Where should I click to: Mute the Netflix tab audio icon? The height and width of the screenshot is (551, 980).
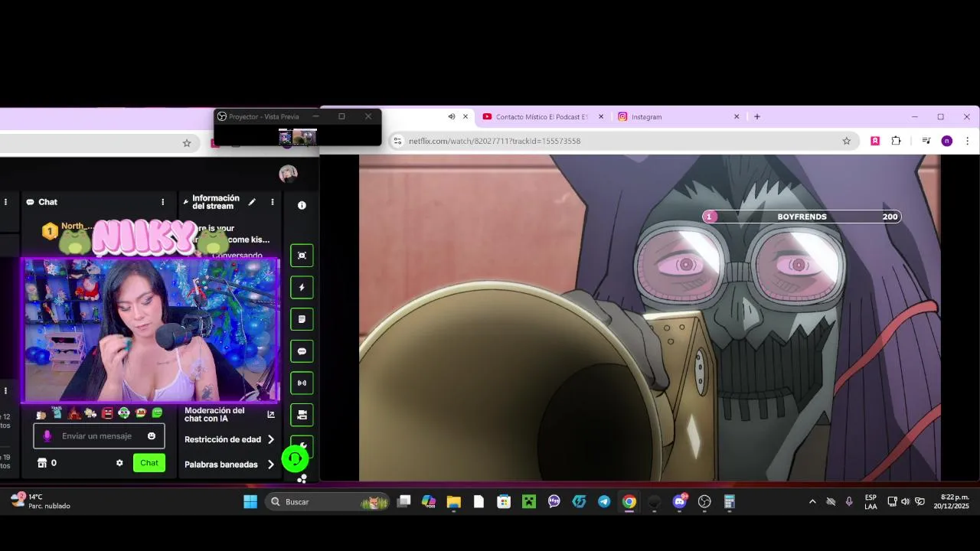pyautogui.click(x=452, y=117)
